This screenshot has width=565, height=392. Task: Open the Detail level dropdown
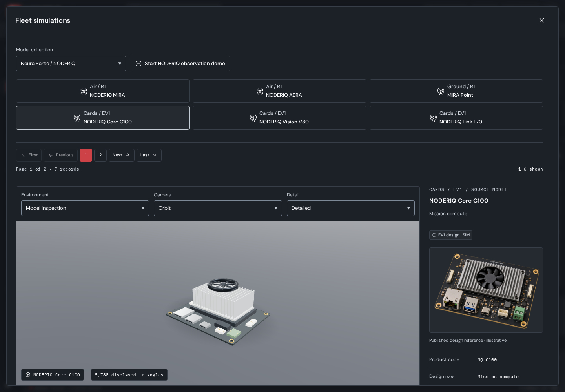click(x=351, y=208)
